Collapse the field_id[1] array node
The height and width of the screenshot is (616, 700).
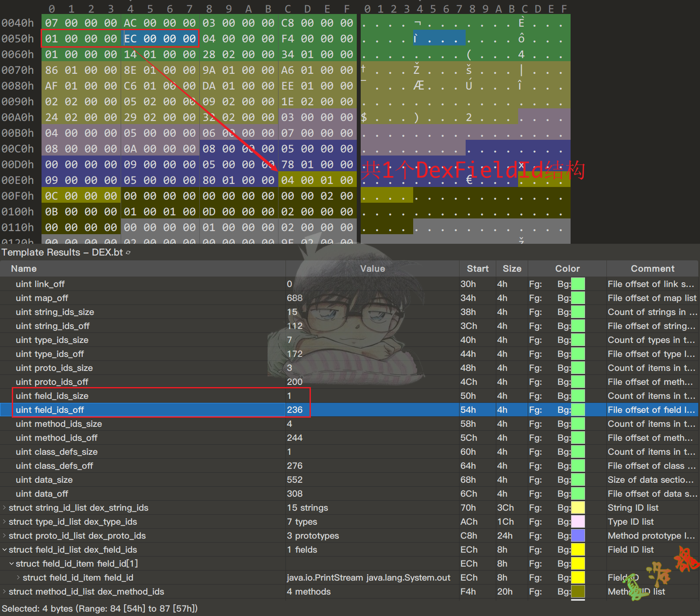11,564
